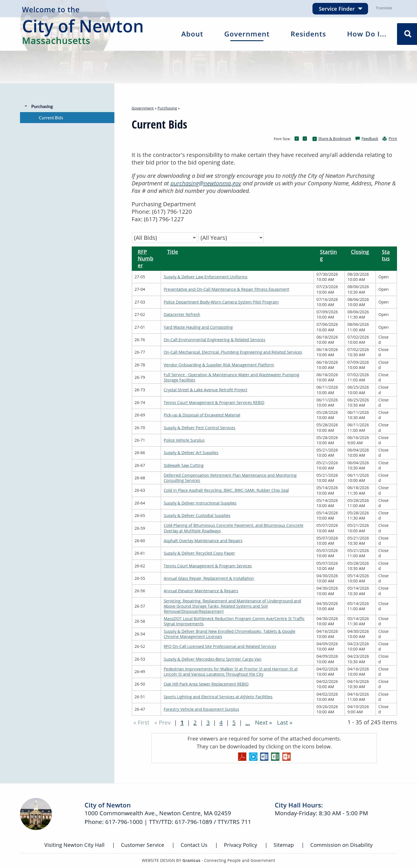417x868 pixels.
Task: Go to page 5 of bids
Action: click(234, 722)
